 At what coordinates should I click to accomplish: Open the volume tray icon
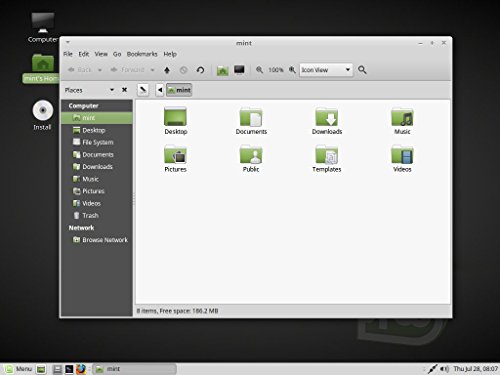444,369
